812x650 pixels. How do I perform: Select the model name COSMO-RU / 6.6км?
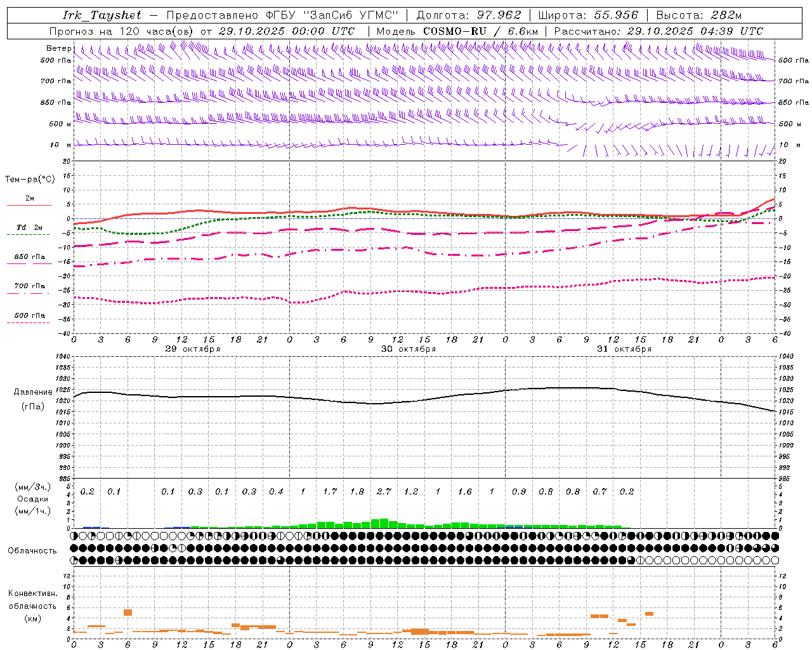[481, 31]
